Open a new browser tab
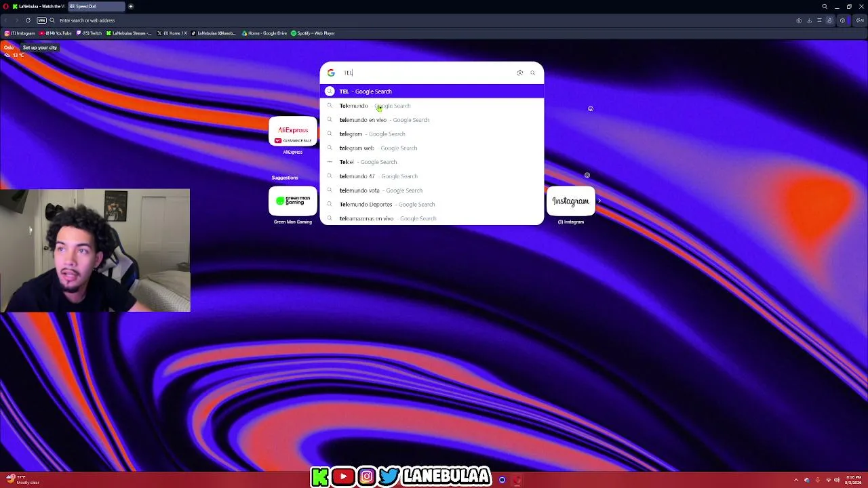This screenshot has height=488, width=868. click(x=131, y=6)
